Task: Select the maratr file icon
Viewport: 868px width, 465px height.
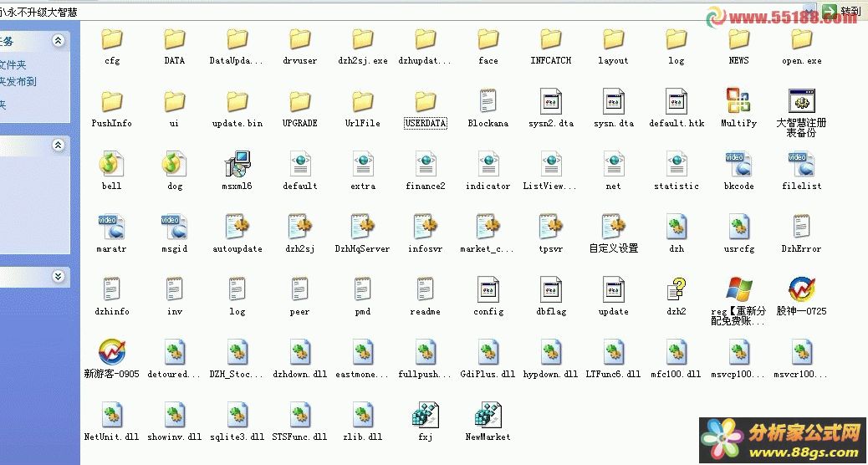Action: [112, 227]
